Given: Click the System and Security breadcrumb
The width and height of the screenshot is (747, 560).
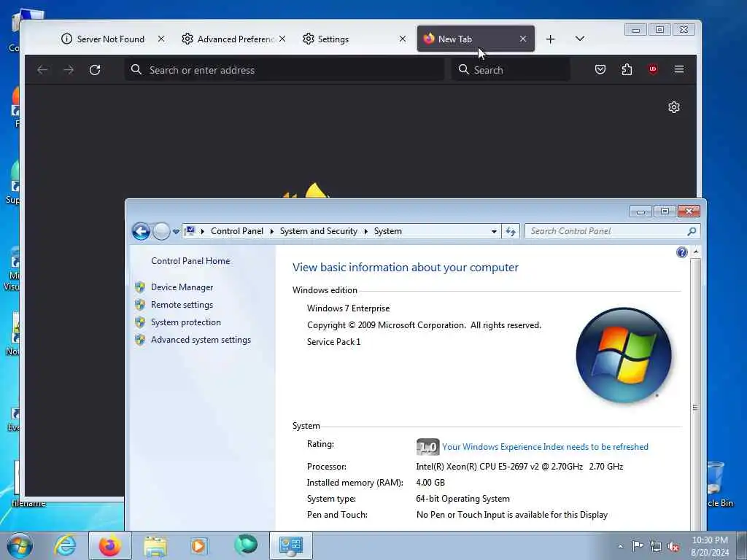Looking at the screenshot, I should click(x=318, y=231).
